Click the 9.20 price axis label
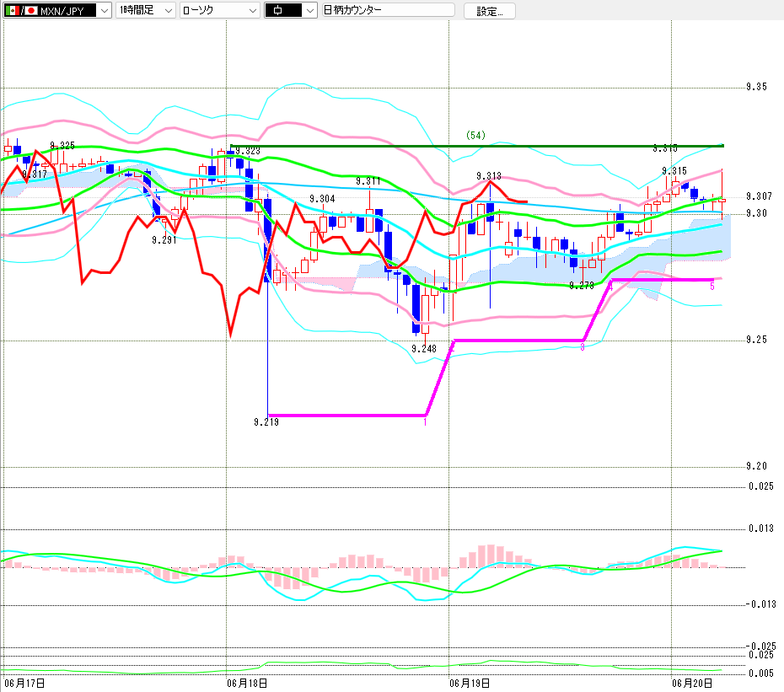 point(756,466)
